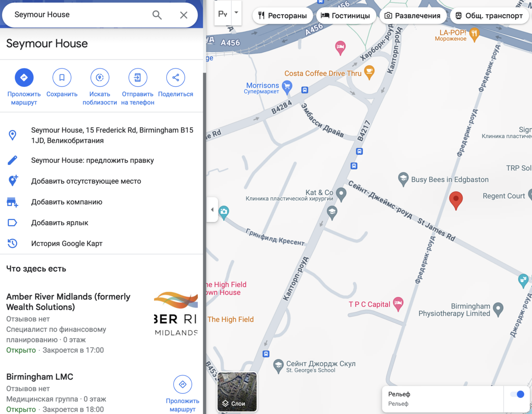
Task: Collapse the side panel arrow
Action: 212,210
